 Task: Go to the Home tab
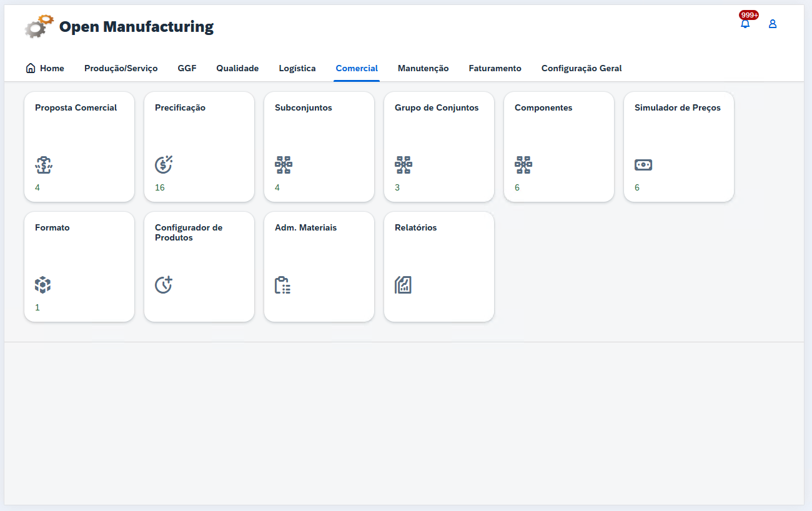click(x=45, y=68)
